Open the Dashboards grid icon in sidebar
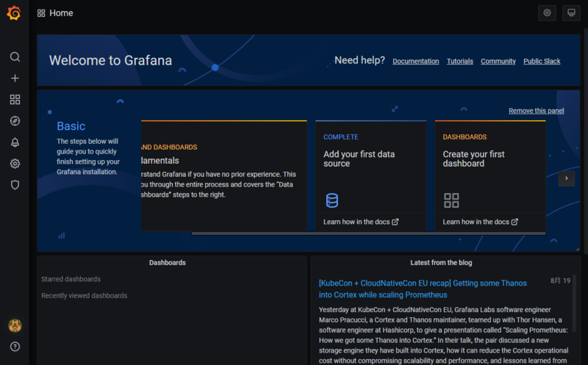 (15, 99)
